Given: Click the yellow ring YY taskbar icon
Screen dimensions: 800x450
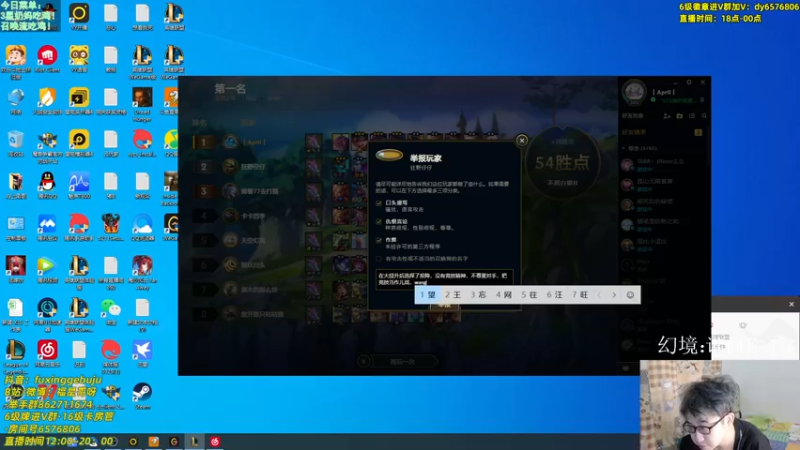Looking at the screenshot, I should tap(133, 441).
